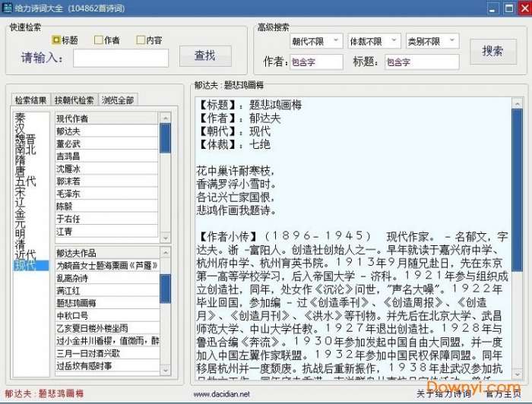532x404 pixels.
Task: Choose author 沈雁冰
Action: (x=107, y=169)
